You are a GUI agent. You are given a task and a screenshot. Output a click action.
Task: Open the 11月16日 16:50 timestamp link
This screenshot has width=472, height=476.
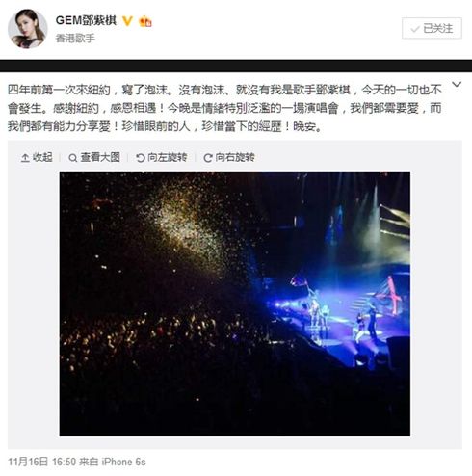(x=42, y=462)
